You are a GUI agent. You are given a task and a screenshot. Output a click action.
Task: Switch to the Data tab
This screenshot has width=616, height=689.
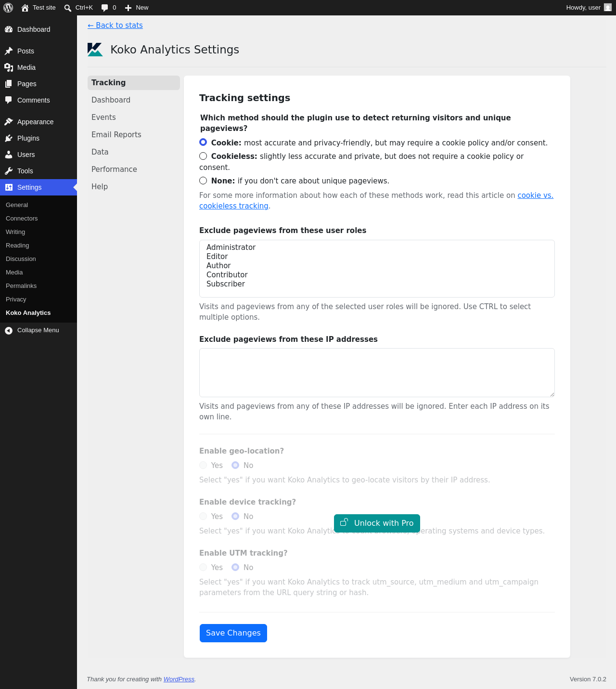point(134,152)
